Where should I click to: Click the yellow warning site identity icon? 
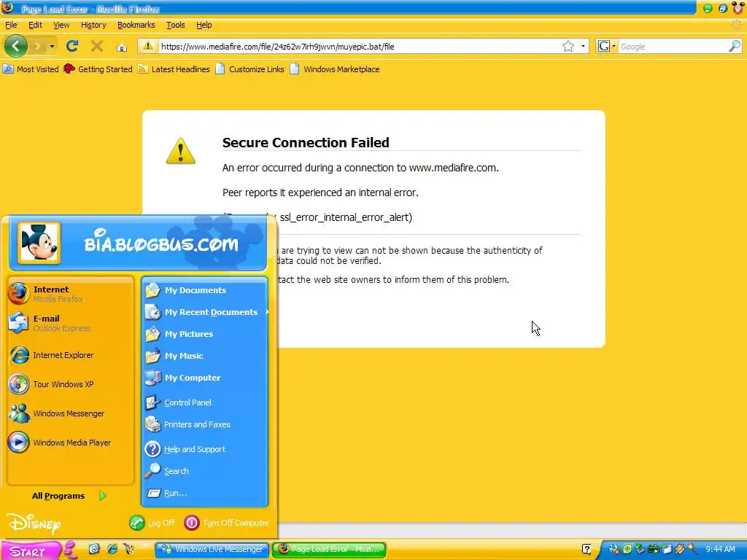(x=147, y=46)
